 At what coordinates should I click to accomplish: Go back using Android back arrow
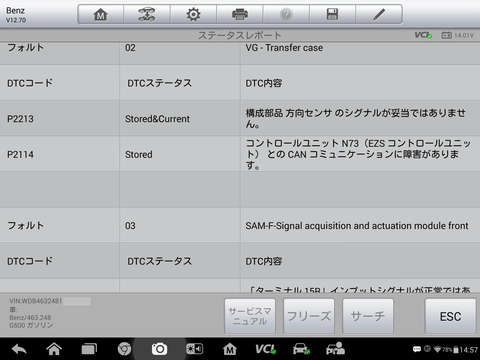click(x=19, y=349)
